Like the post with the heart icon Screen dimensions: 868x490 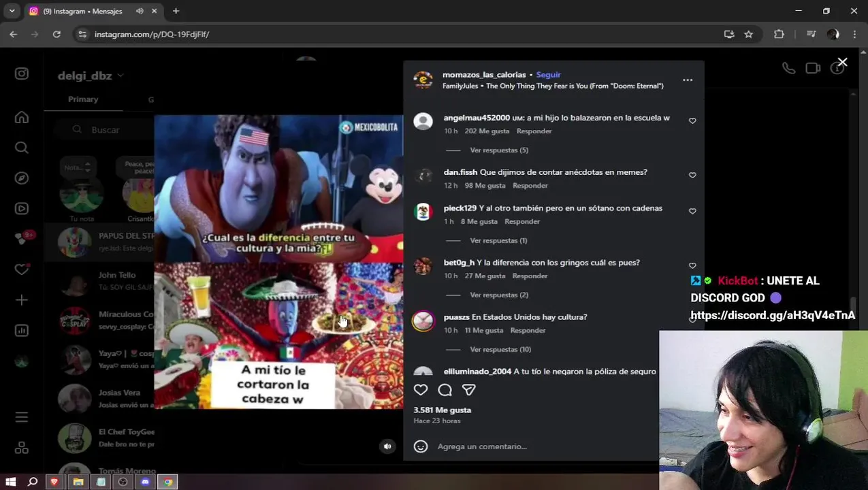(x=421, y=390)
